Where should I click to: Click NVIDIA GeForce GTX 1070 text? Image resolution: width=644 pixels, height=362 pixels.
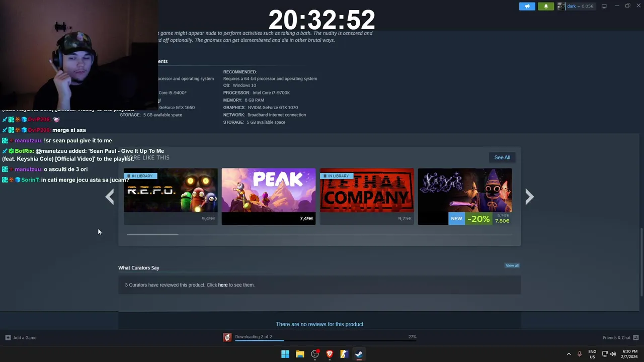click(273, 108)
